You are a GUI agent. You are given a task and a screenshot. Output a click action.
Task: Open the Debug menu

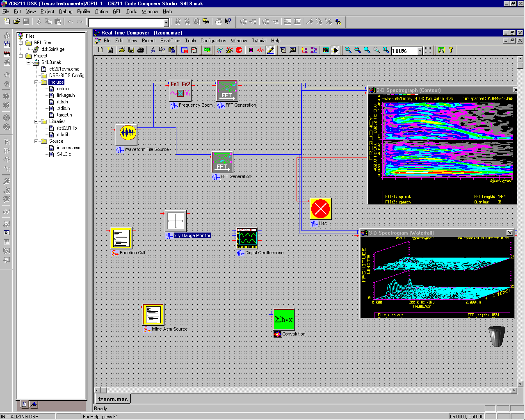coord(66,11)
